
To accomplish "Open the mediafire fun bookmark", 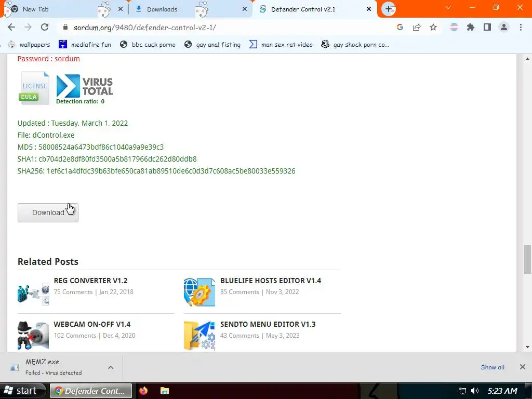I will coord(85,45).
